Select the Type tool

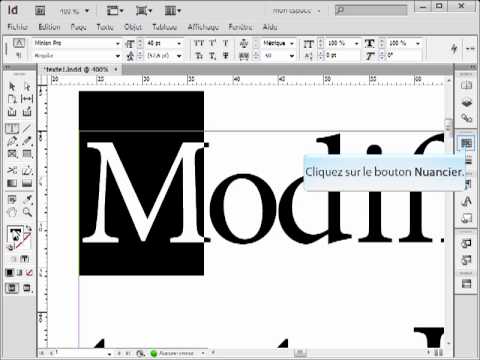coord(12,128)
